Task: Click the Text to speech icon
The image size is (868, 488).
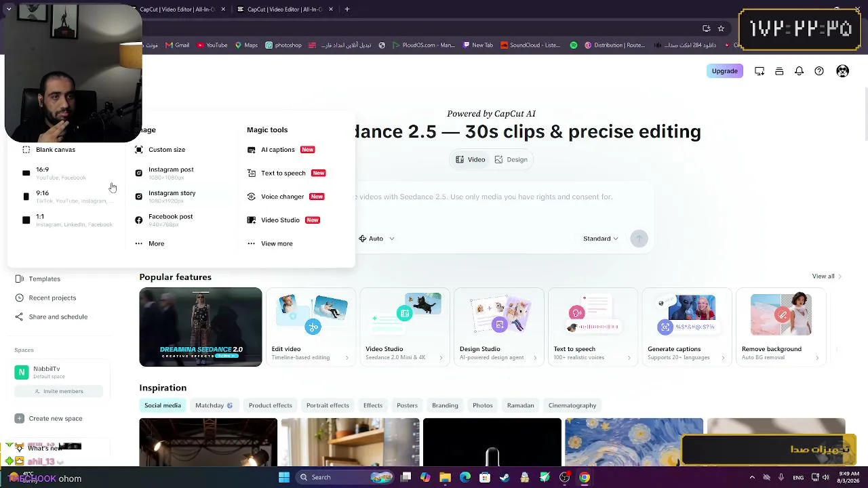Action: click(252, 173)
